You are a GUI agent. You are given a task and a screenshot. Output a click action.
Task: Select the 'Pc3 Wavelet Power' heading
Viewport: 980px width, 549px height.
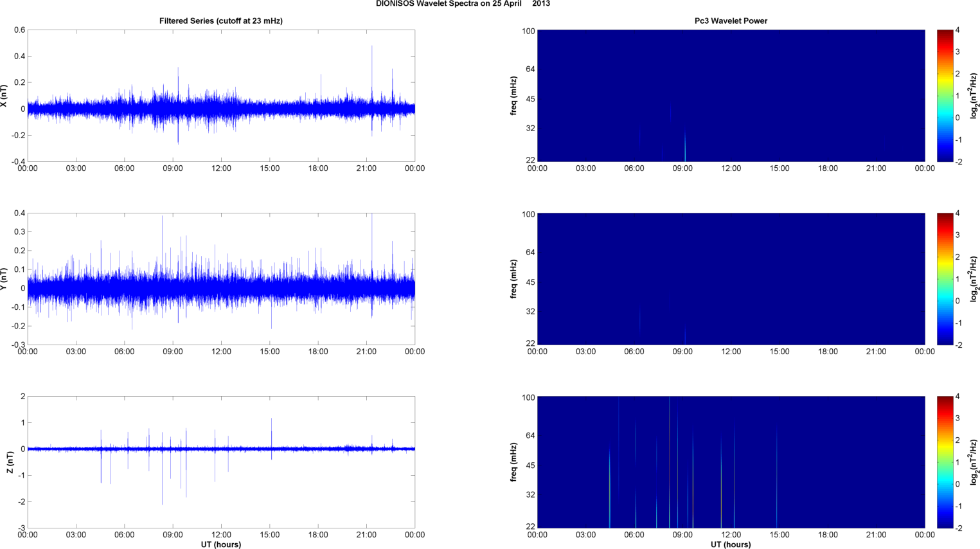[731, 21]
